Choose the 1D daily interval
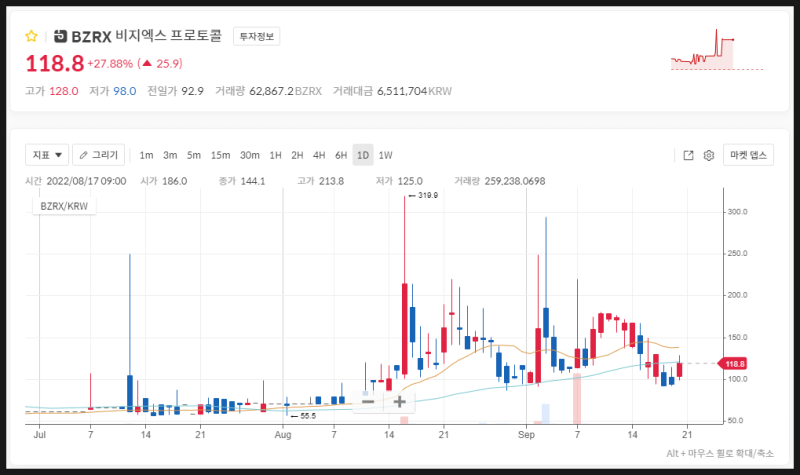The width and height of the screenshot is (800, 475). tap(363, 155)
